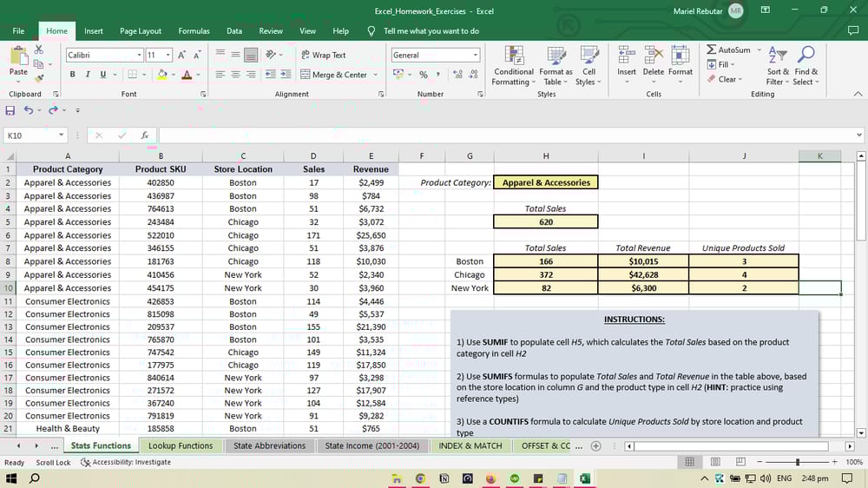868x488 pixels.
Task: Click the Insert Function fx icon
Action: tap(144, 135)
